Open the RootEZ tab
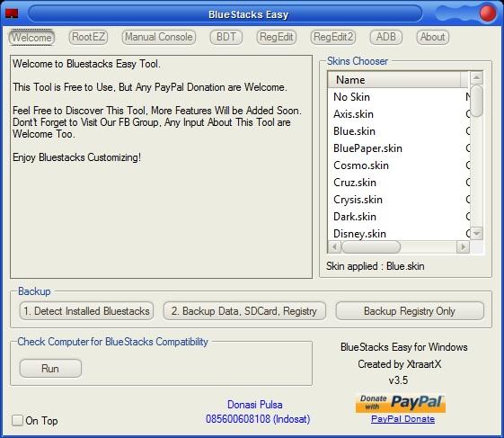 coord(88,37)
